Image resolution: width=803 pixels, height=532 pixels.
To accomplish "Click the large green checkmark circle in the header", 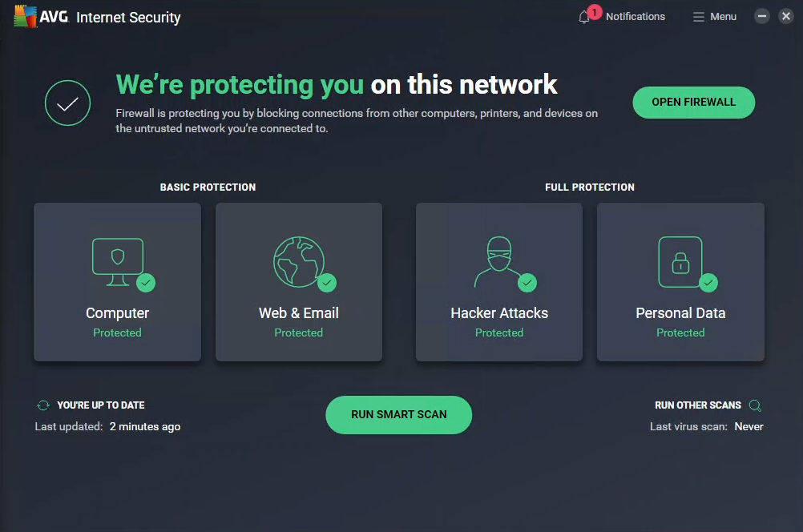I will click(67, 103).
